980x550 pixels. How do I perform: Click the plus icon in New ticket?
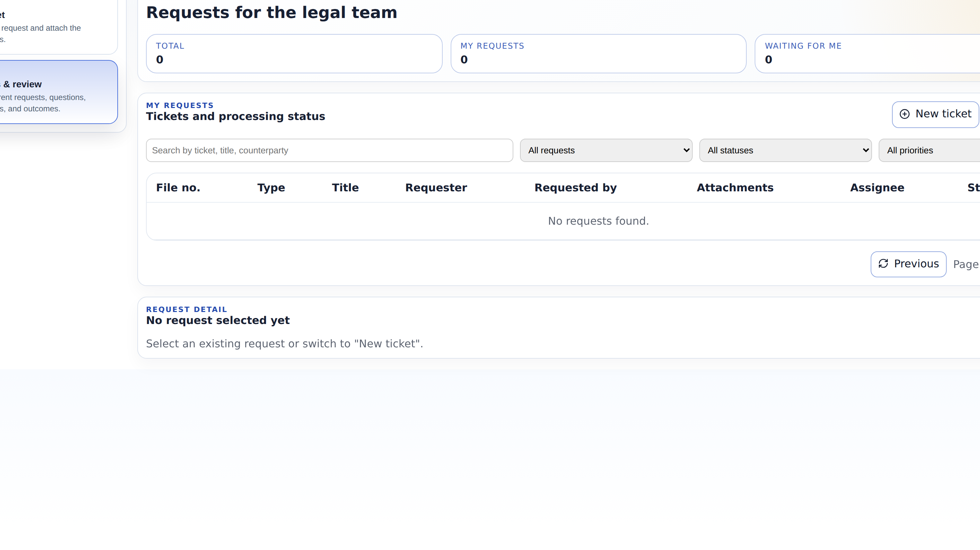coord(904,114)
